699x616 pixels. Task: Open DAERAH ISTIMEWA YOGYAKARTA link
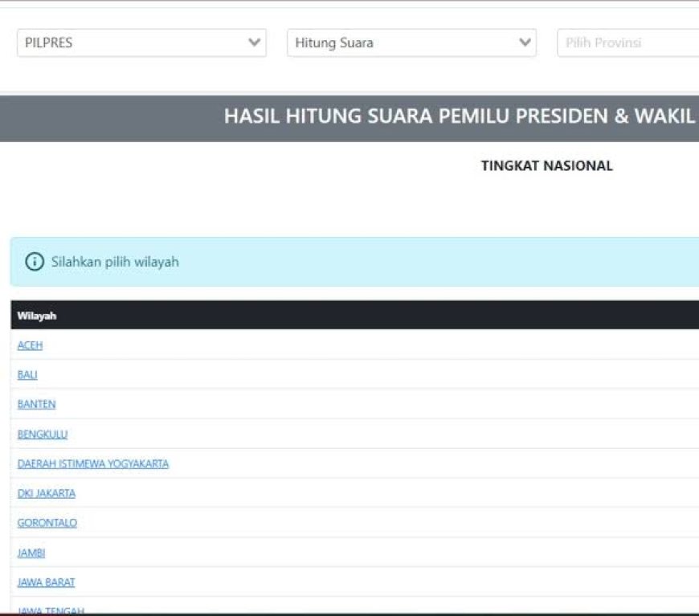tap(93, 464)
